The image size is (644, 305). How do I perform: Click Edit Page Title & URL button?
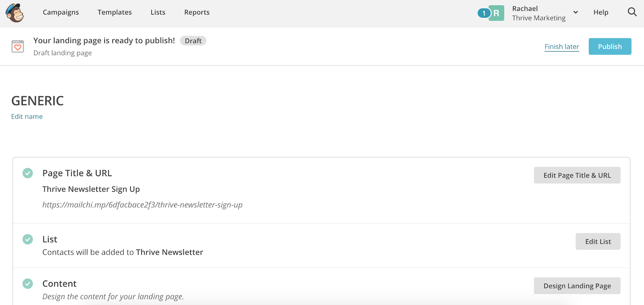577,175
